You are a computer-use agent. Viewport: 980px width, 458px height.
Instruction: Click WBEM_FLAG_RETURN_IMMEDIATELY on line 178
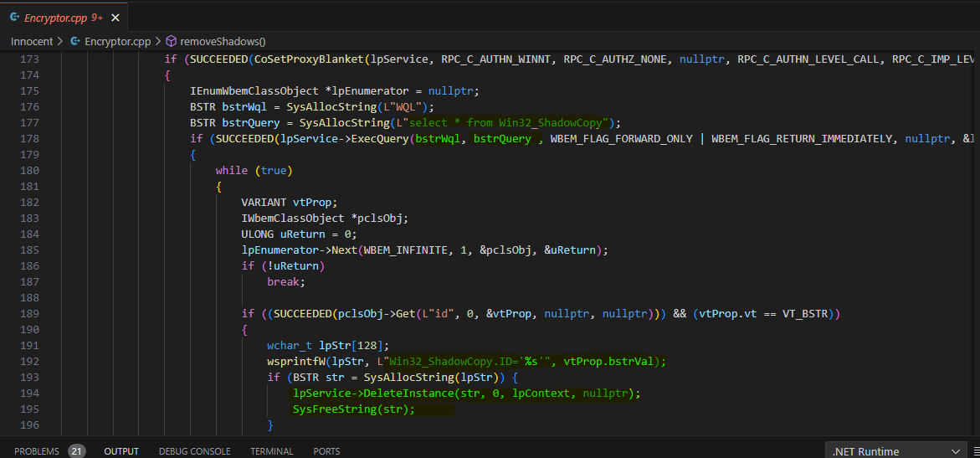coord(802,138)
